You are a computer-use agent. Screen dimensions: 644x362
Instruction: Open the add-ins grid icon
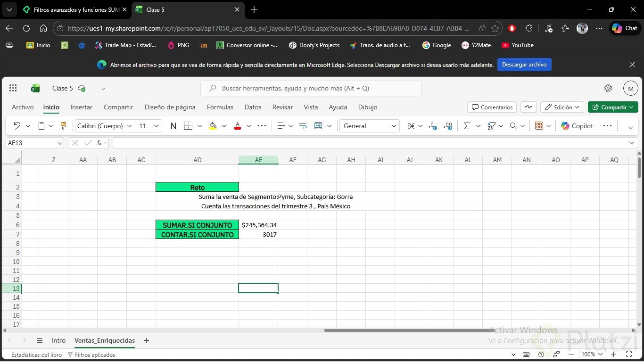(539, 126)
